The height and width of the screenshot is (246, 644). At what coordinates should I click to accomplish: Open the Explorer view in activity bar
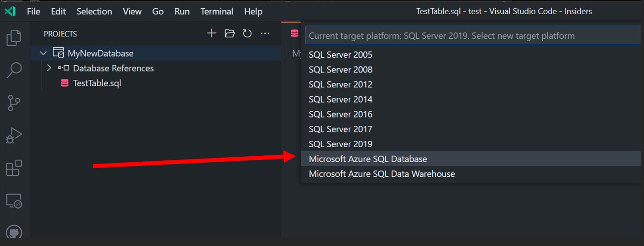pyautogui.click(x=14, y=38)
